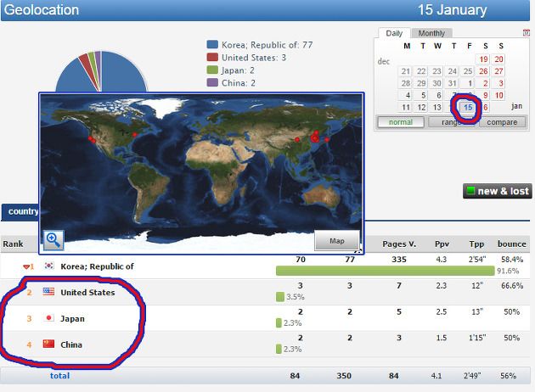
Task: Select day 31 in the calendar
Action: [x=453, y=83]
